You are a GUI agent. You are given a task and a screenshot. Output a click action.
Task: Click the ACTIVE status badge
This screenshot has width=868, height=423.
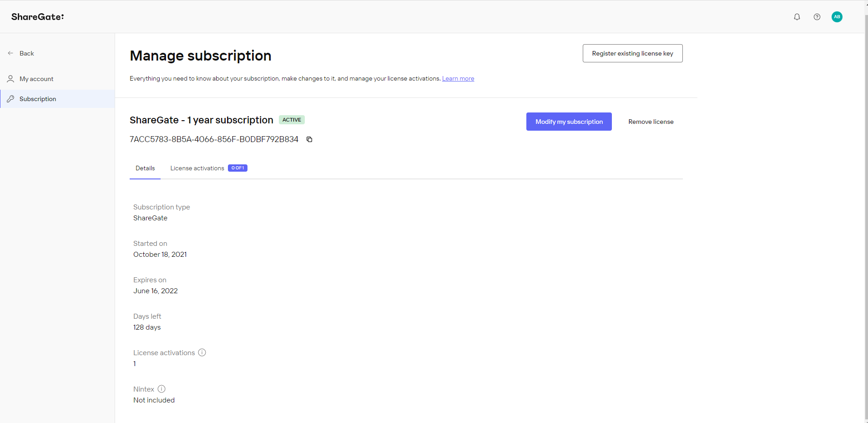pos(292,120)
